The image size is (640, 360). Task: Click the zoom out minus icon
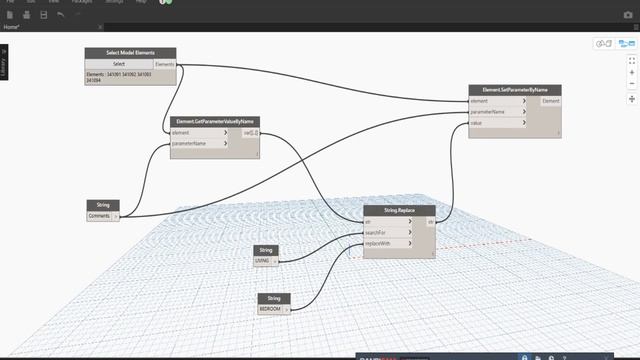(x=632, y=84)
